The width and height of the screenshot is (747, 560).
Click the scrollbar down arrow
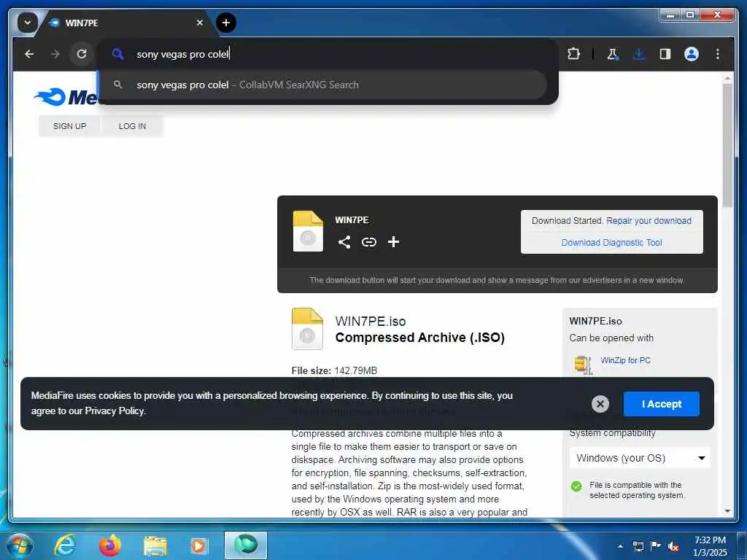(x=727, y=511)
